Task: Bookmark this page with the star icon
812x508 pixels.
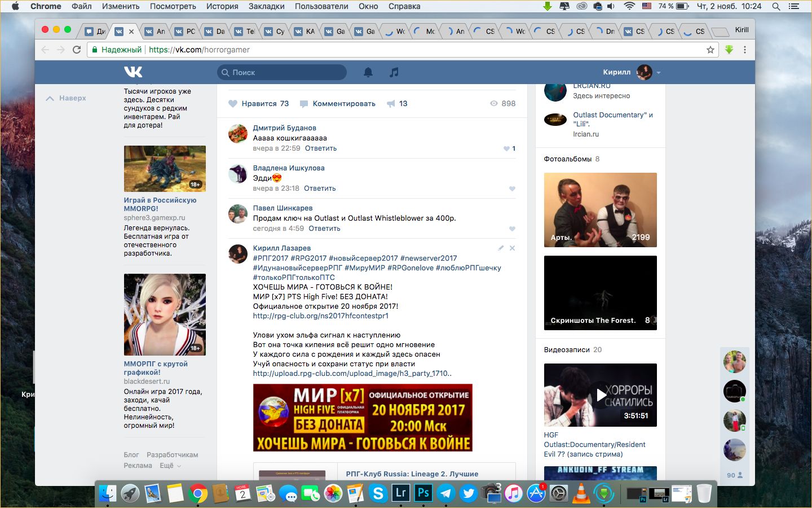Action: click(710, 50)
